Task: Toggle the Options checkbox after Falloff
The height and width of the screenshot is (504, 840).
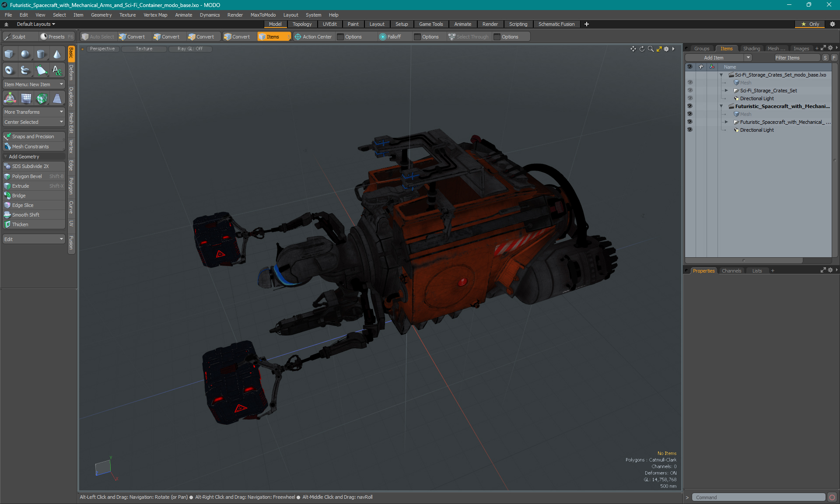Action: point(417,37)
